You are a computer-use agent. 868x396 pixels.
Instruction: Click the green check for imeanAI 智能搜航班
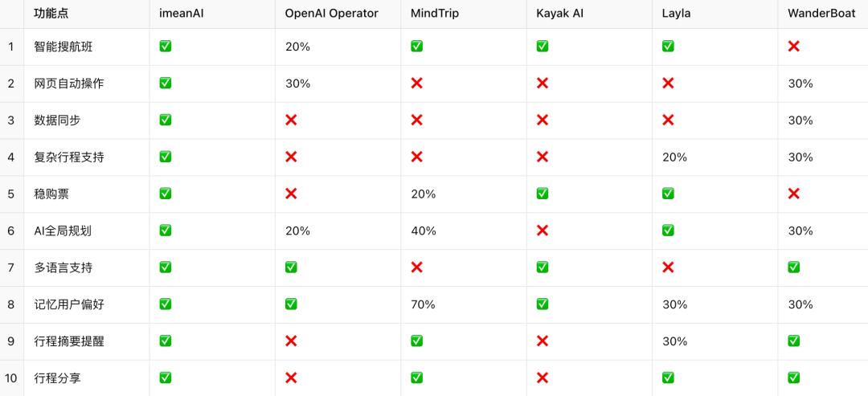[165, 47]
